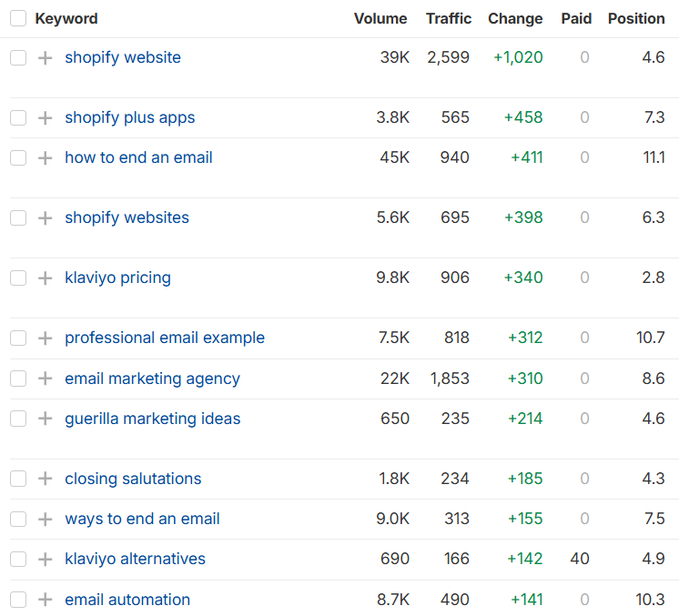
Task: Sort table by Paid column header
Action: pyautogui.click(x=576, y=18)
